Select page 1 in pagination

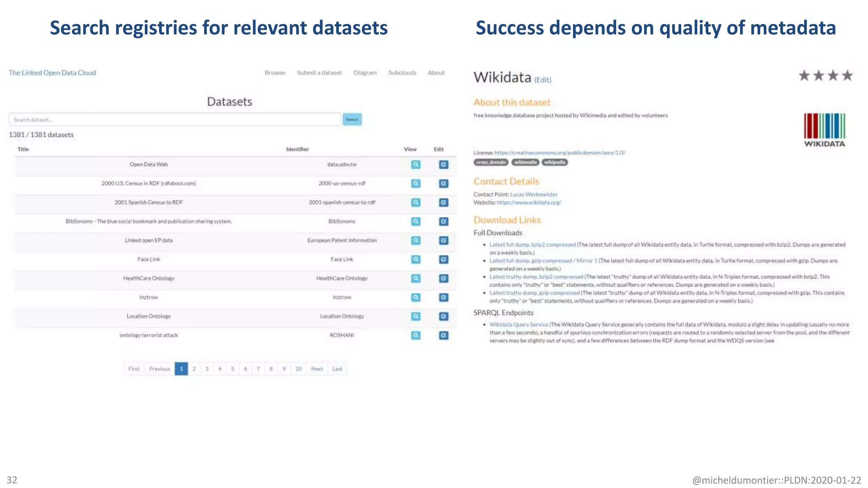[x=181, y=369]
